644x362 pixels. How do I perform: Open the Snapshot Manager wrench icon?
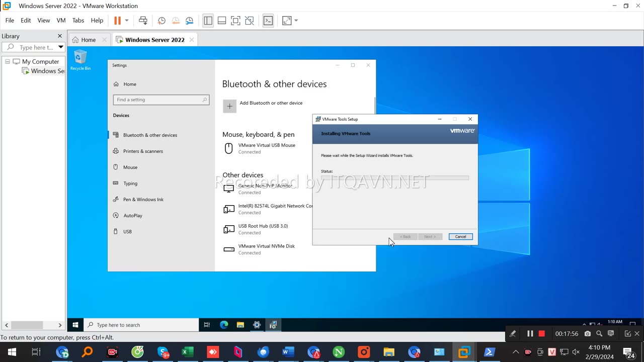pos(189,21)
